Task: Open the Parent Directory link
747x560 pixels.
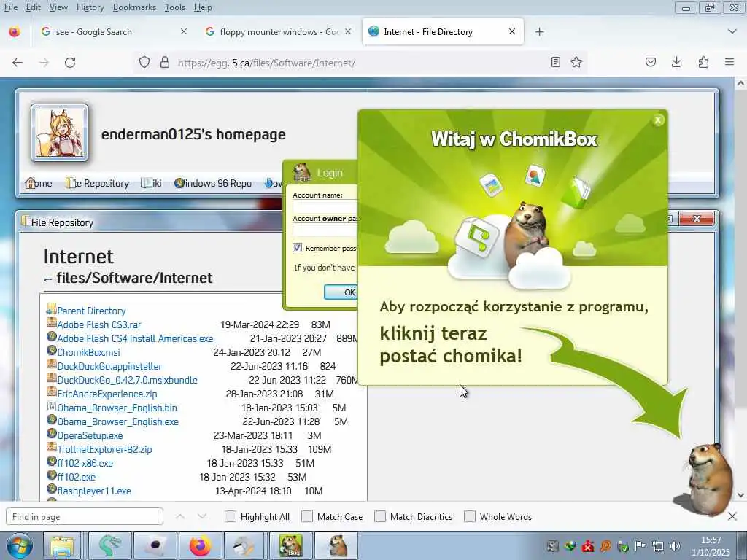Action: (91, 311)
